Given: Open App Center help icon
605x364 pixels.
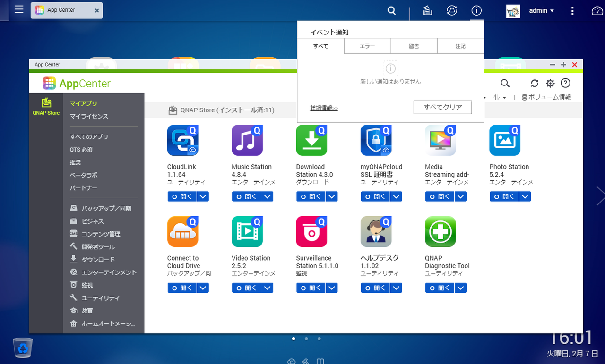Looking at the screenshot, I should 565,84.
